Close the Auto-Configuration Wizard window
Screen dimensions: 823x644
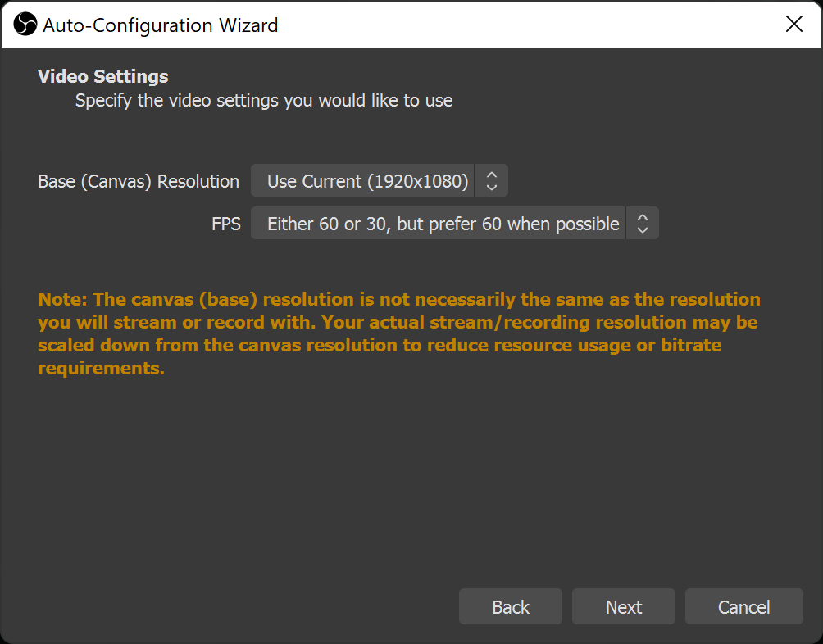pos(793,25)
